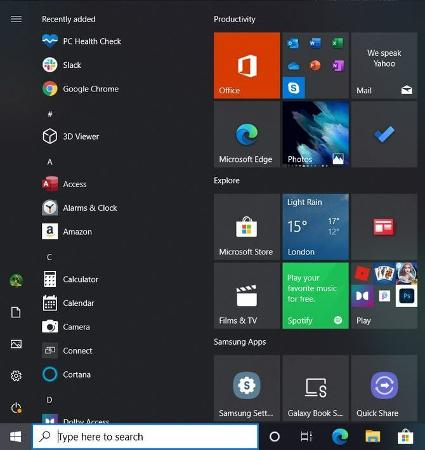Open PowerPoint in Office folder tile
425x450 pixels.
(x=315, y=66)
